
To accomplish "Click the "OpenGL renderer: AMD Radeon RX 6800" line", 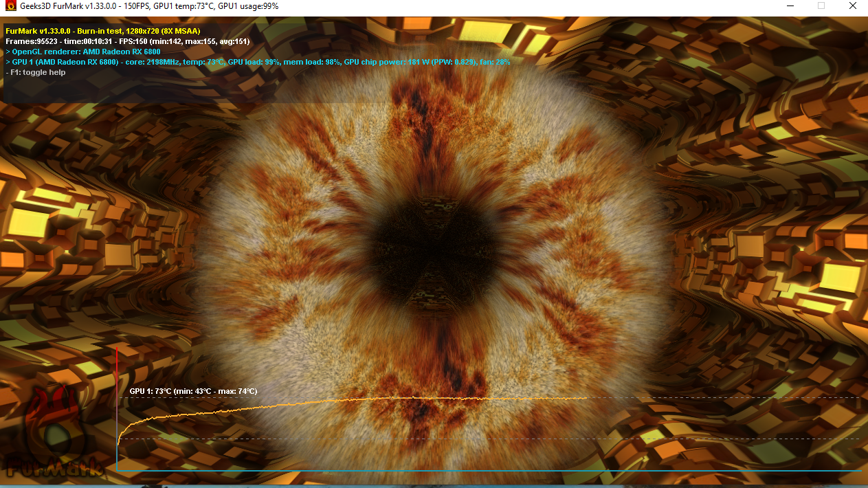I will [x=82, y=52].
